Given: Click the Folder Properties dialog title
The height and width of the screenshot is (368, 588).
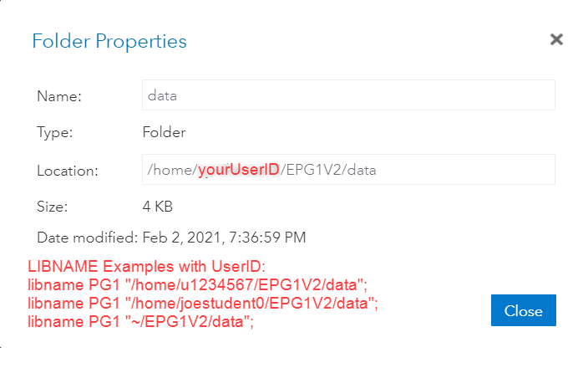Looking at the screenshot, I should [x=109, y=40].
